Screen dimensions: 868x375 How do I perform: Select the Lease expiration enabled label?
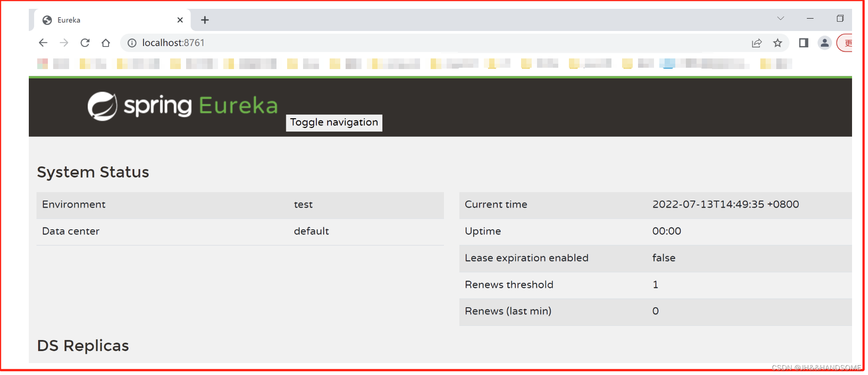click(x=526, y=258)
